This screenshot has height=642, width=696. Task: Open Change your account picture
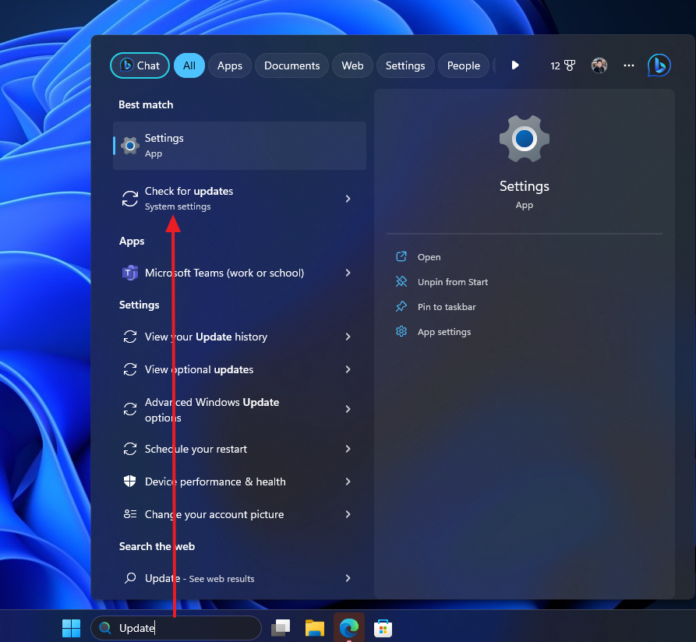tap(240, 514)
